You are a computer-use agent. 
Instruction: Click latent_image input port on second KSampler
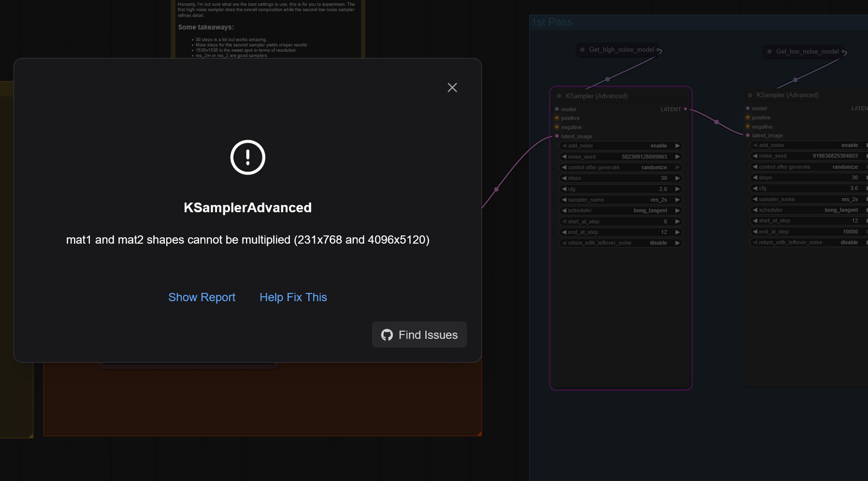tap(748, 135)
